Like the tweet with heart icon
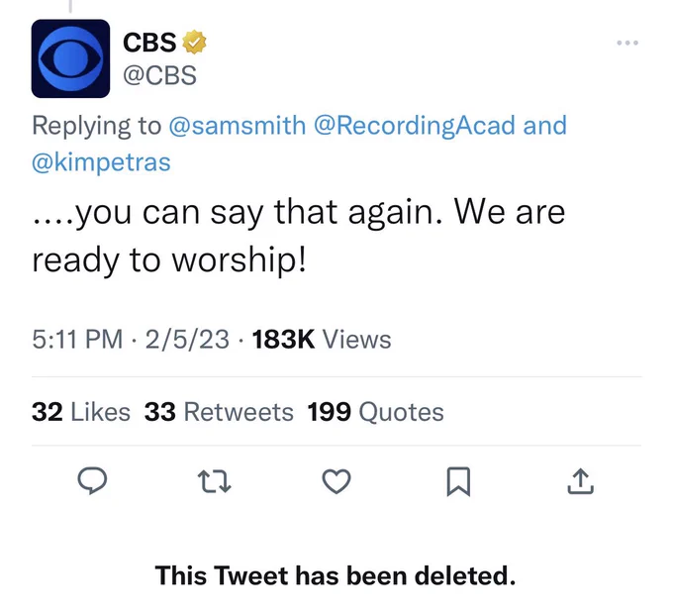The image size is (673, 616). point(336,481)
